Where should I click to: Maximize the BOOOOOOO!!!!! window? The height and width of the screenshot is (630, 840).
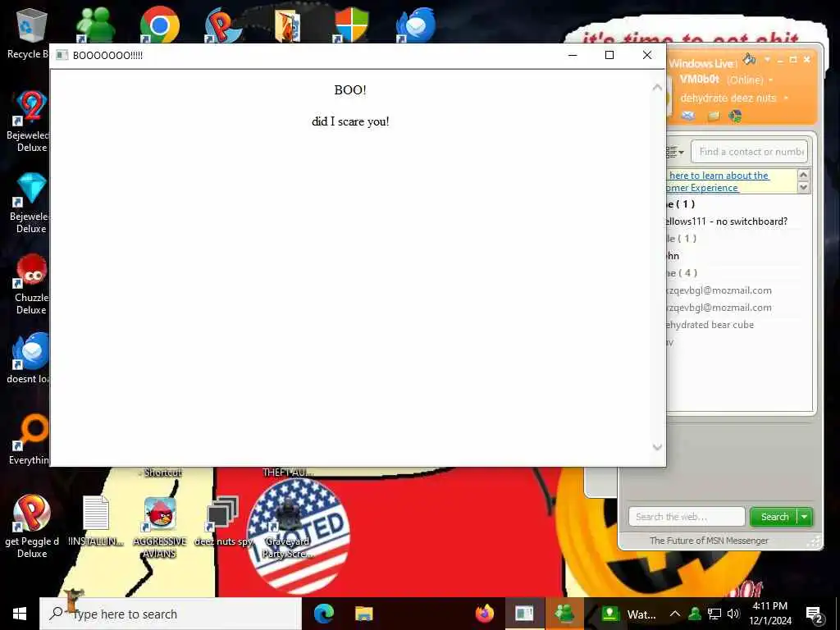609,55
